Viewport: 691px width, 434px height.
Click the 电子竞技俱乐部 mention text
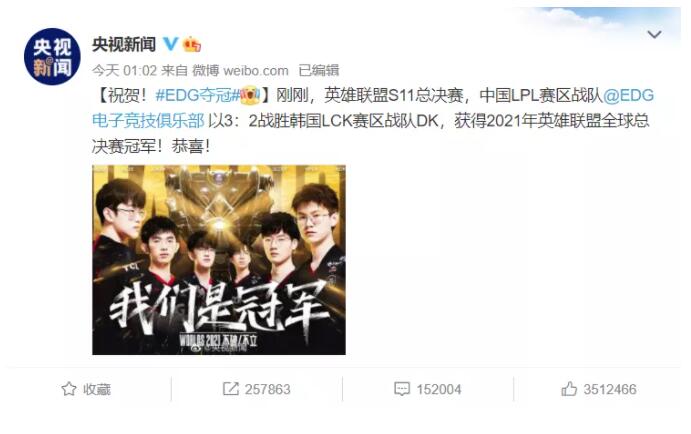click(x=148, y=120)
